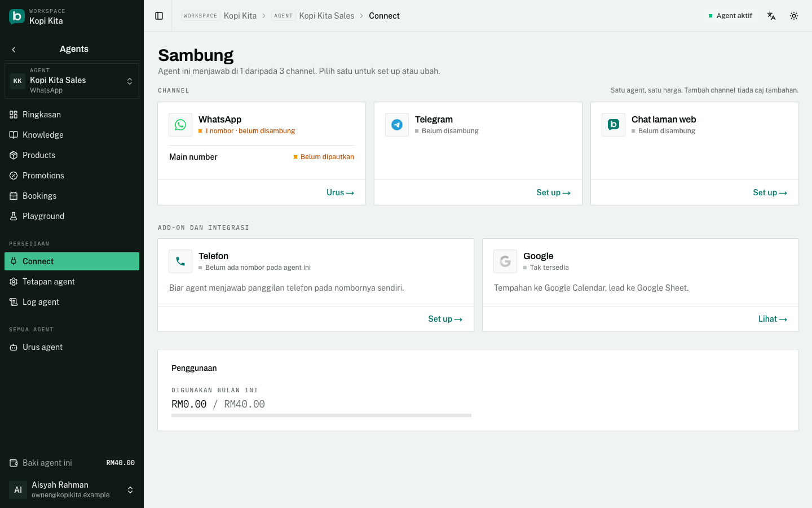Click the Google integration icon
Viewport: 812px width, 508px height.
point(505,261)
